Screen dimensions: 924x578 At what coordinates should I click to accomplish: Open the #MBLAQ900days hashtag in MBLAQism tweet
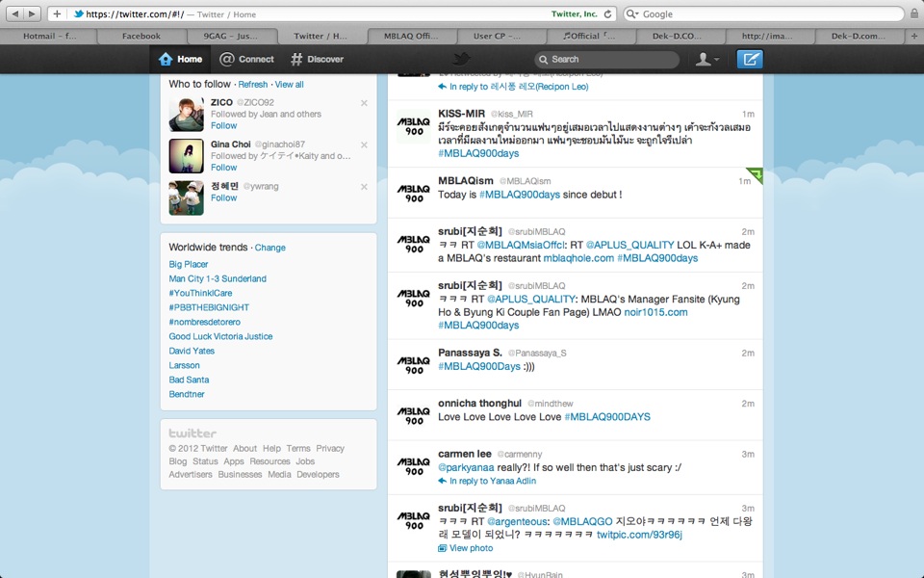point(520,195)
